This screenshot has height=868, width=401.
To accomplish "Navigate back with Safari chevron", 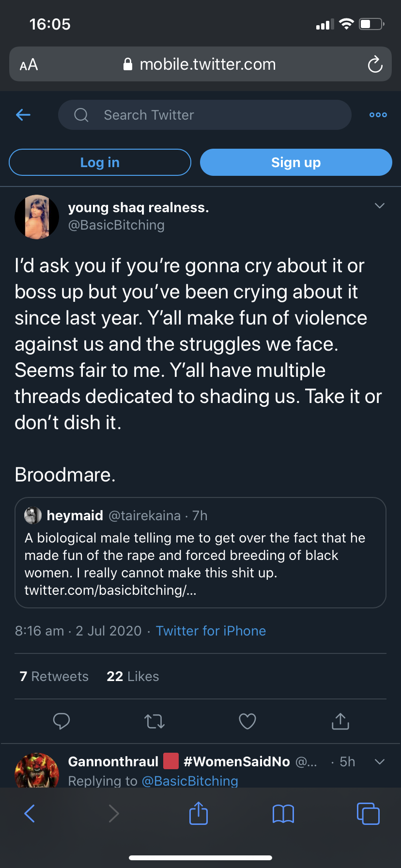I will point(30,814).
